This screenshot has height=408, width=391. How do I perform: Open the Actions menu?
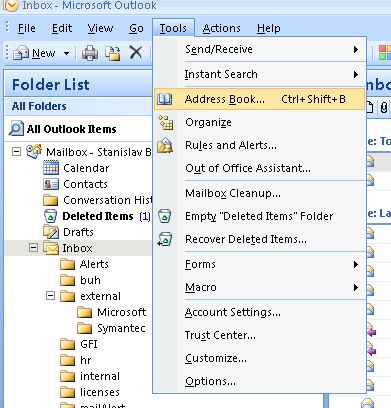221,28
